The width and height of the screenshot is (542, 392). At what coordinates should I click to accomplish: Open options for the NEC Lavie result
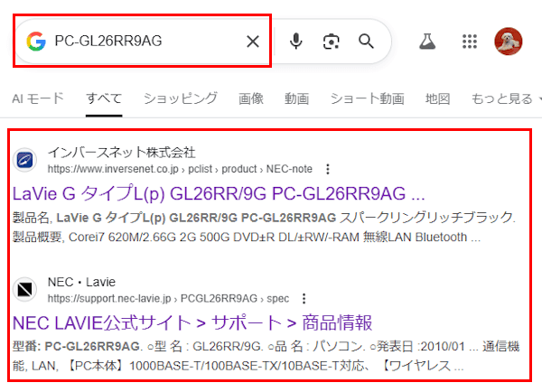pos(304,298)
